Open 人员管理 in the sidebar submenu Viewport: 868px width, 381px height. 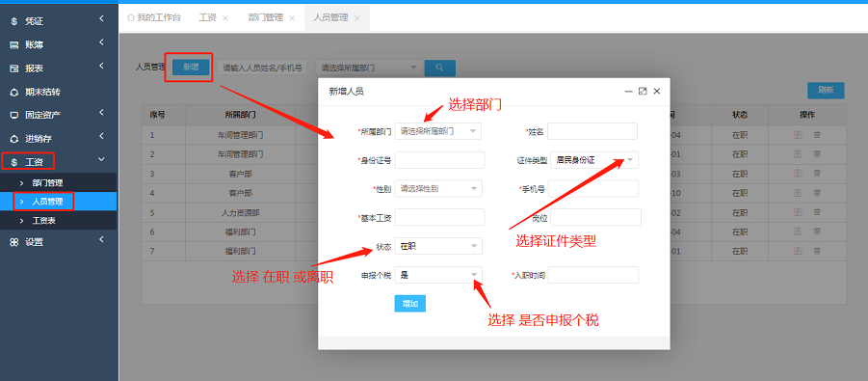coord(47,202)
